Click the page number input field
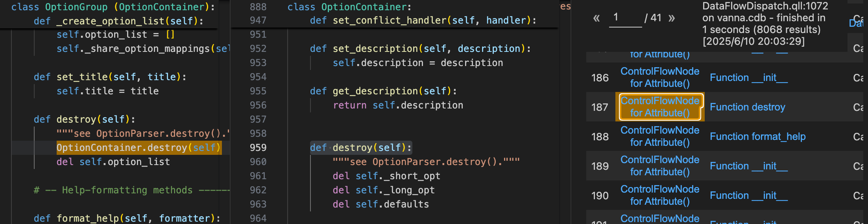Viewport: 868px width, 224px height. (x=625, y=18)
